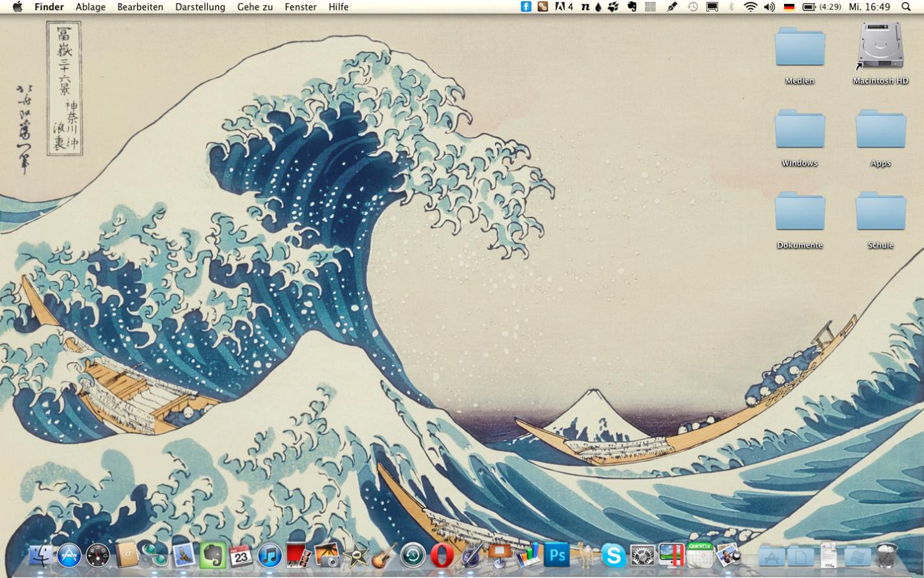Open the volume control in menu bar
The image size is (924, 578).
(769, 6)
